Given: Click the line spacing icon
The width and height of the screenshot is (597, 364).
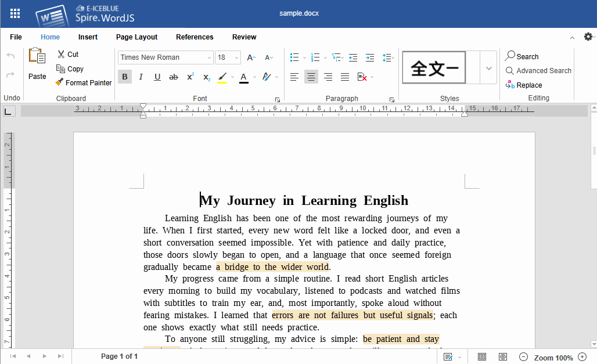Looking at the screenshot, I should tap(387, 57).
